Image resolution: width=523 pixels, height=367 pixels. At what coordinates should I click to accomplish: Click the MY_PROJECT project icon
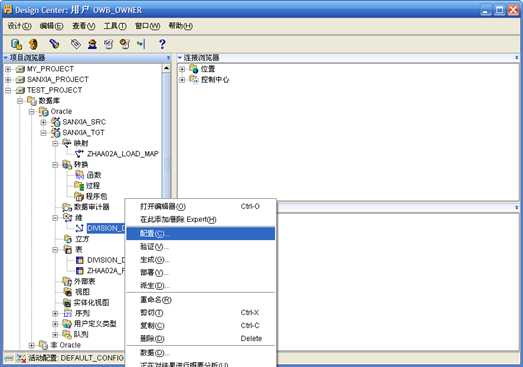click(20, 69)
